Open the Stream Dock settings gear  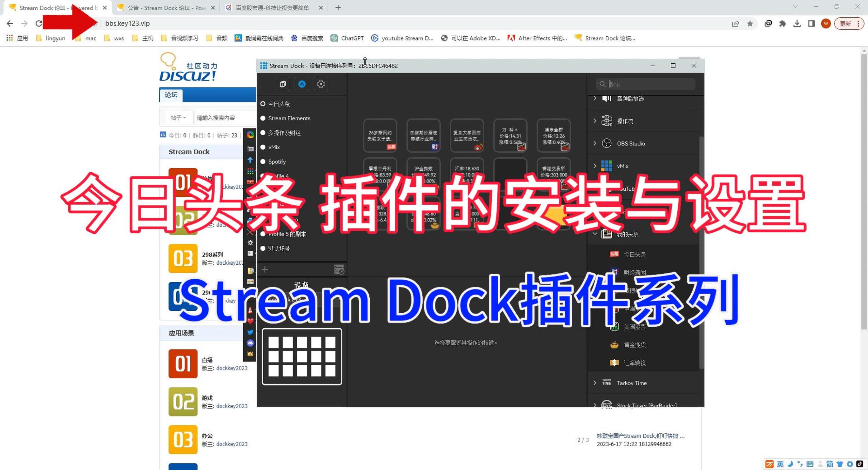point(321,84)
